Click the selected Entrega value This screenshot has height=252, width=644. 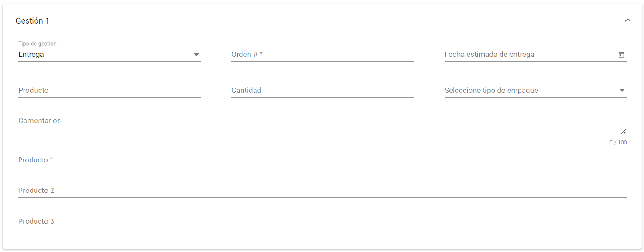click(x=31, y=55)
